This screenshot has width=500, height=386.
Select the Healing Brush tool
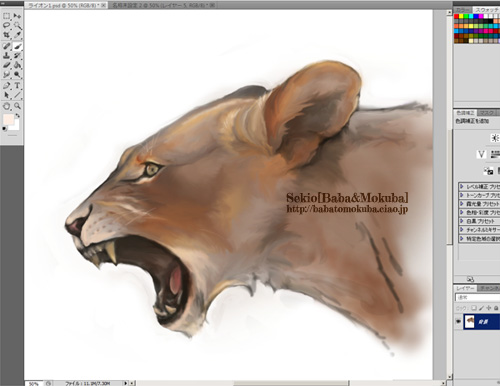tap(7, 46)
